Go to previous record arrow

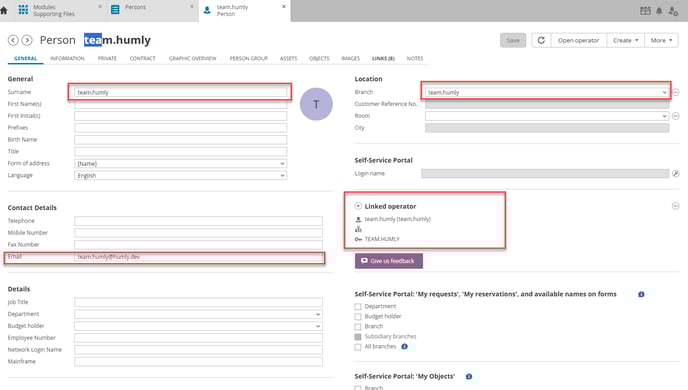(x=13, y=40)
